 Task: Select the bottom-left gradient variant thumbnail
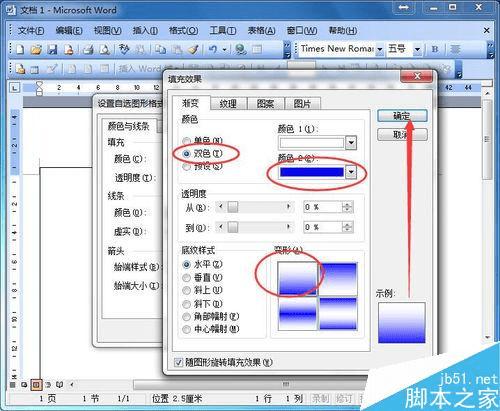tap(297, 314)
